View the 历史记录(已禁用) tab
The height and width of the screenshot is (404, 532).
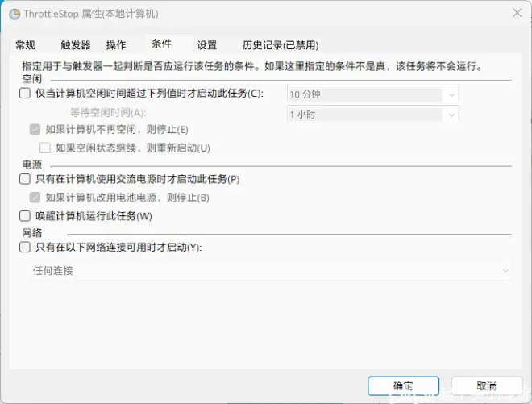point(281,45)
